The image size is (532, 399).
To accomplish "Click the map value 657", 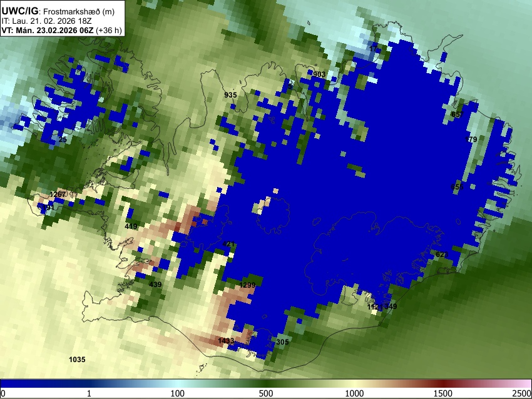I will 458,114.
